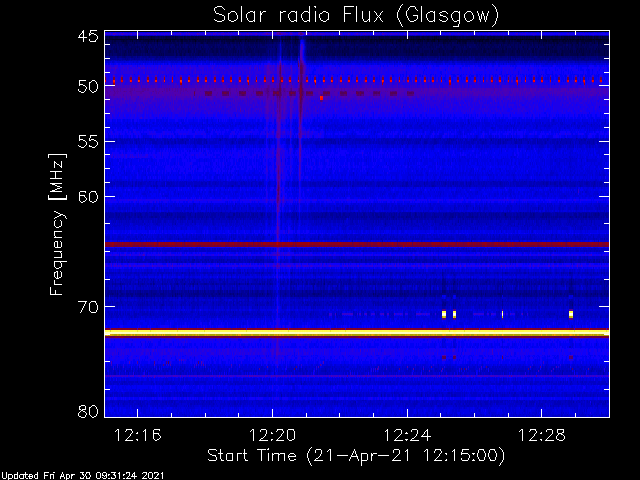Click the '45' frequency tick label
Viewport: 640px width, 480px height.
(x=88, y=36)
